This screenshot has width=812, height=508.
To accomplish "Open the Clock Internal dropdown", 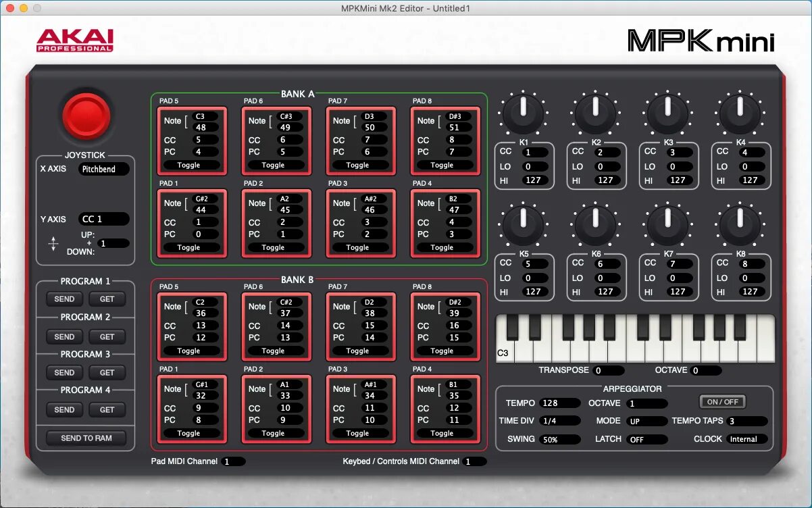I will [x=747, y=439].
